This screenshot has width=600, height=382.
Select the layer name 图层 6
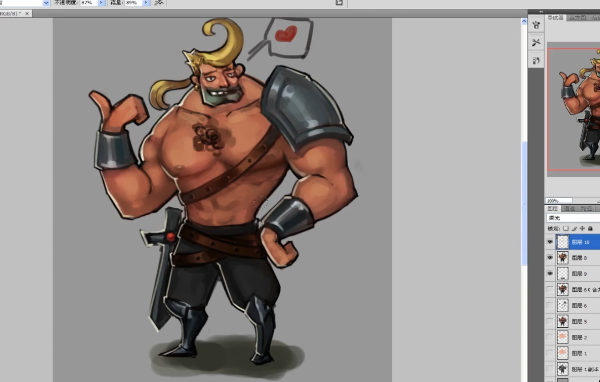[x=579, y=306]
